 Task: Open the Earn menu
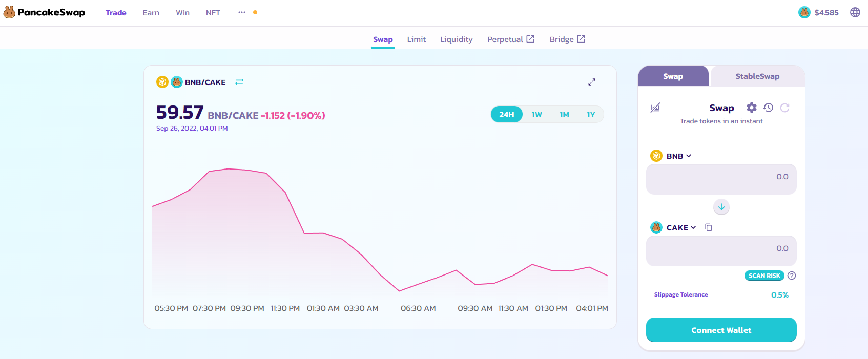(x=151, y=13)
